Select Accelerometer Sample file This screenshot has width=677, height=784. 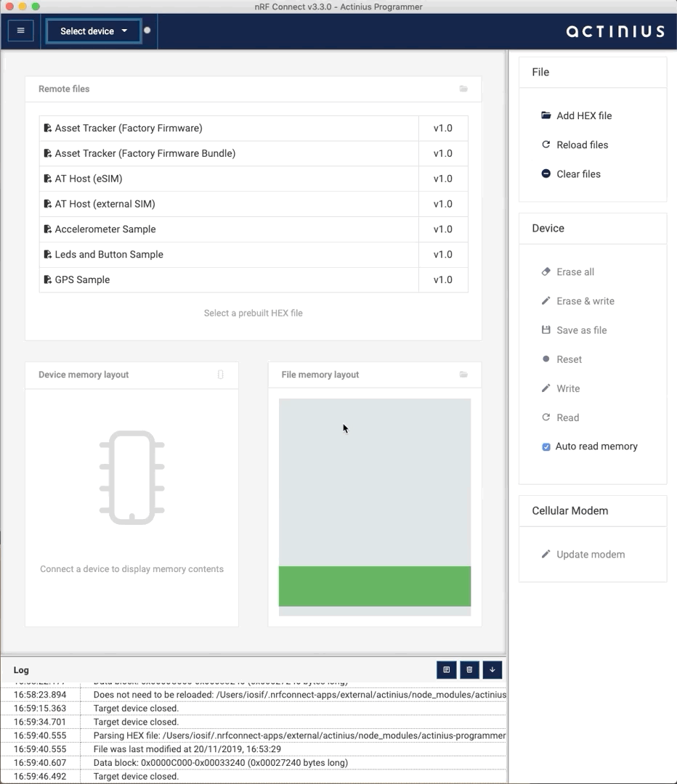(254, 229)
